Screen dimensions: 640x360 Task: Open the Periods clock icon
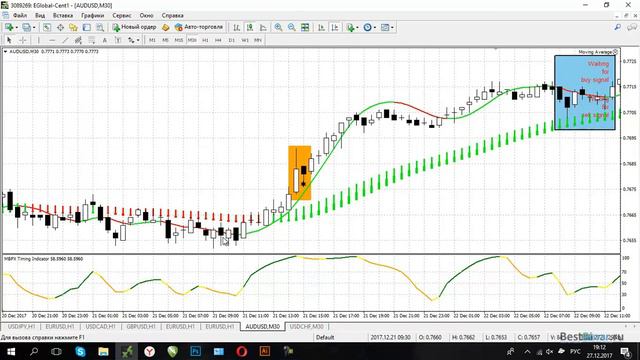pyautogui.click(x=367, y=27)
